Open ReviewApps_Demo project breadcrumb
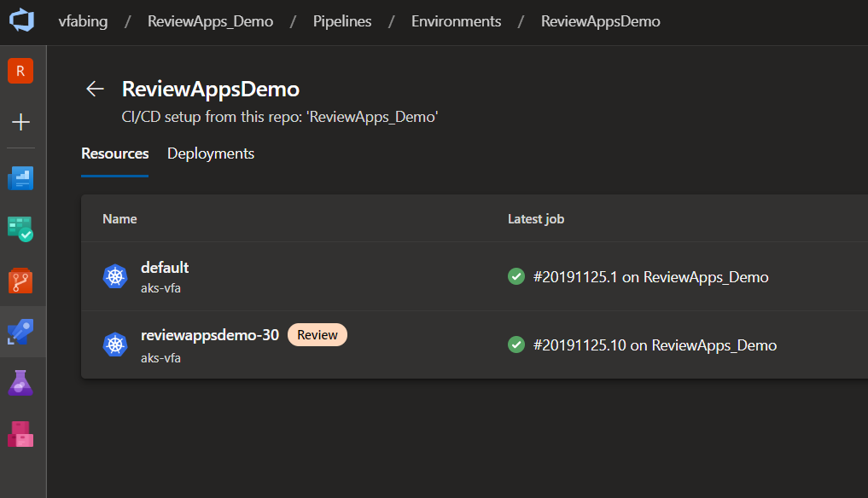Viewport: 868px width, 498px height. click(x=210, y=21)
